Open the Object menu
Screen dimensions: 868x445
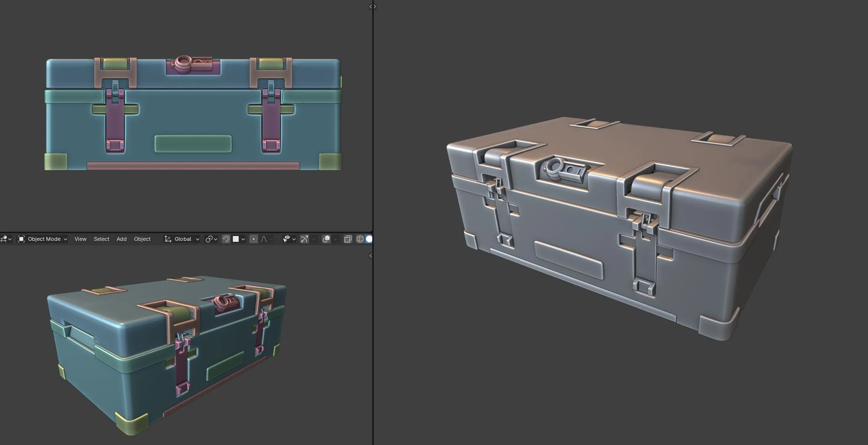(x=142, y=239)
